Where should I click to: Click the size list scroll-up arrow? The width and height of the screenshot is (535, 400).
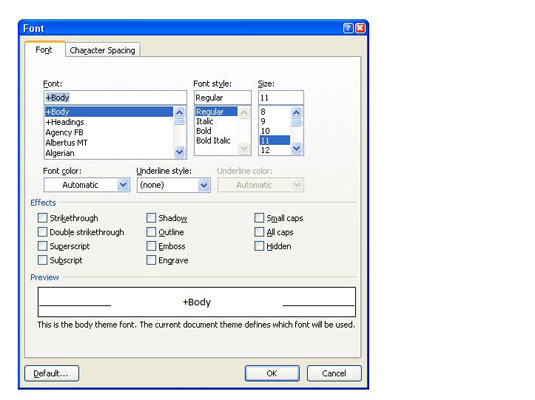(297, 112)
